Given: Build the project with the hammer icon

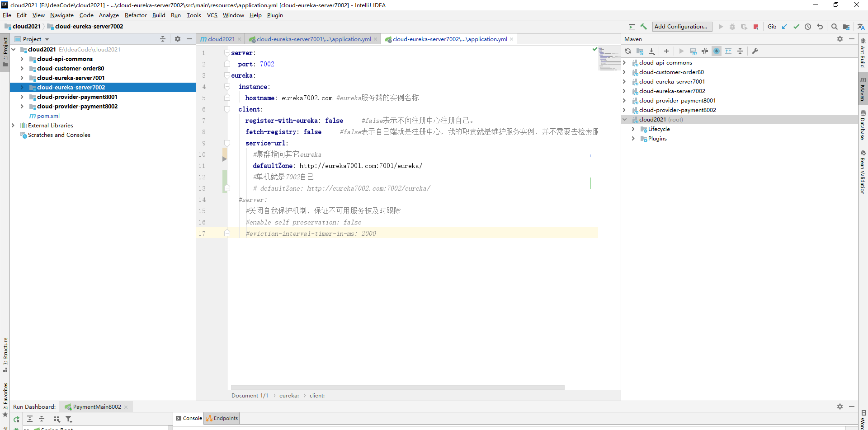Looking at the screenshot, I should [x=644, y=27].
